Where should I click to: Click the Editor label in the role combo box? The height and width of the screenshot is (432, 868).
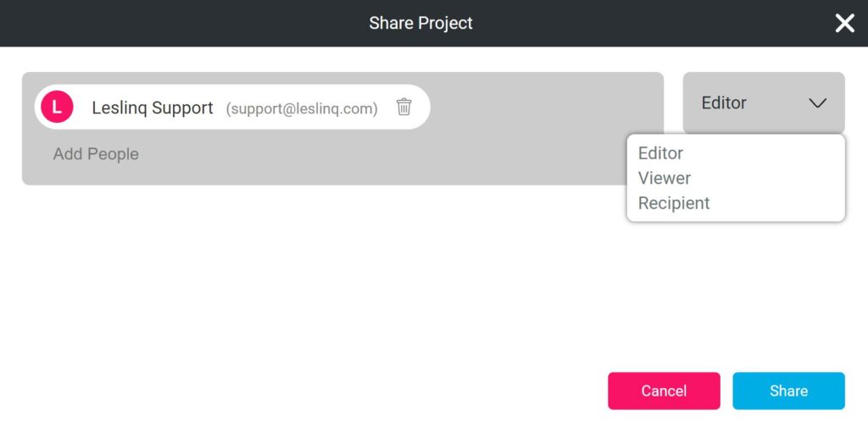pyautogui.click(x=724, y=102)
